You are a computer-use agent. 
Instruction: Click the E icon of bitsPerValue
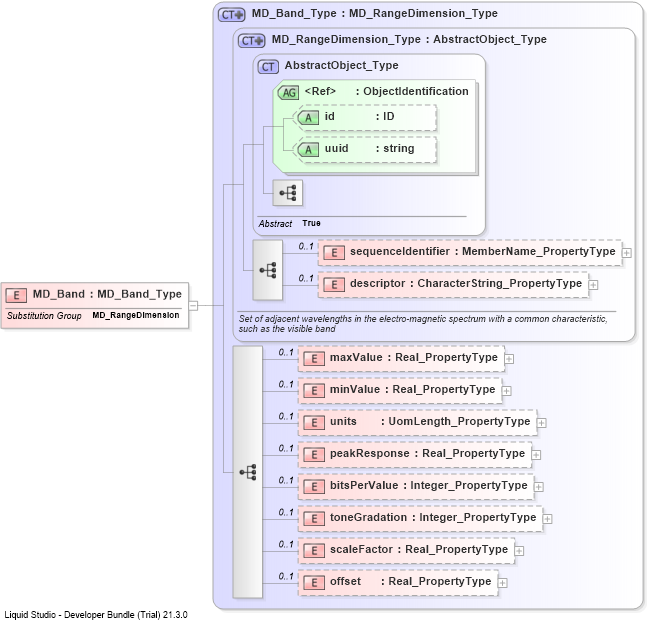click(314, 486)
